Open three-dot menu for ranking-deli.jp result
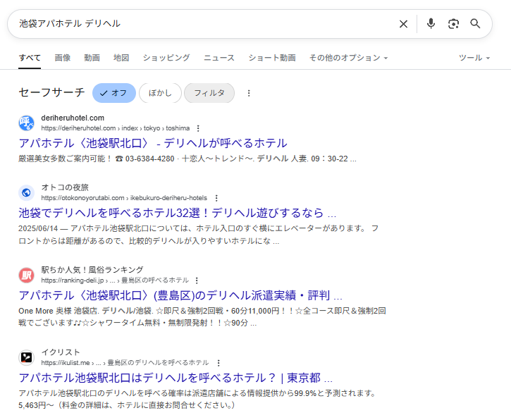 click(197, 280)
